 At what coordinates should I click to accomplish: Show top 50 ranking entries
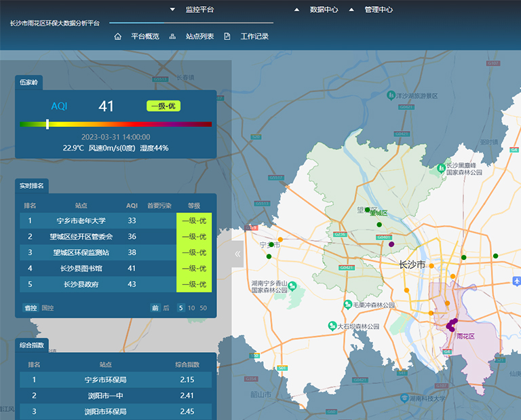pyautogui.click(x=204, y=308)
